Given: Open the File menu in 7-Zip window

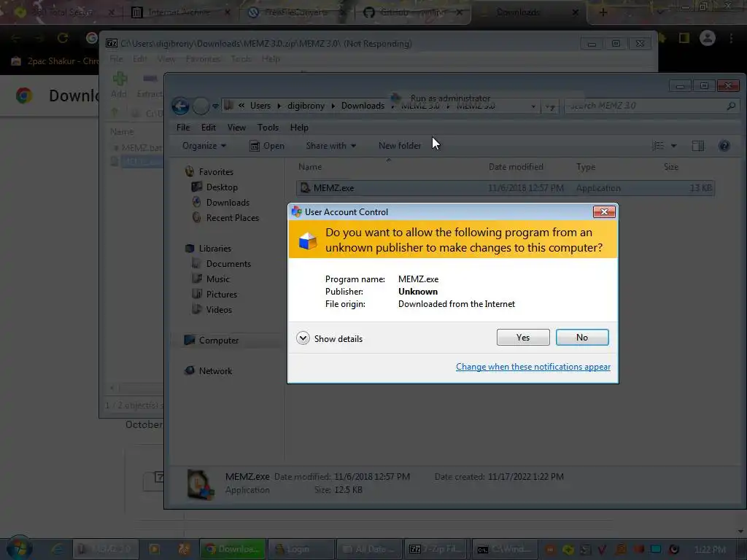Looking at the screenshot, I should (x=116, y=59).
